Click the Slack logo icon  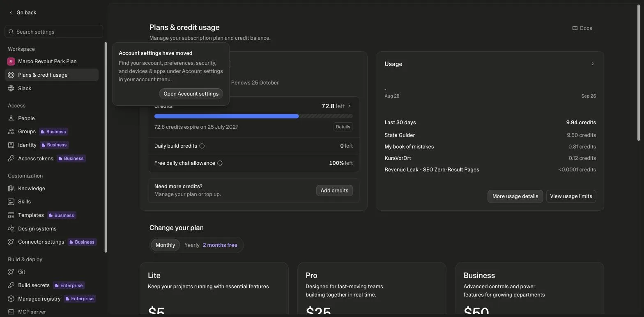(11, 89)
